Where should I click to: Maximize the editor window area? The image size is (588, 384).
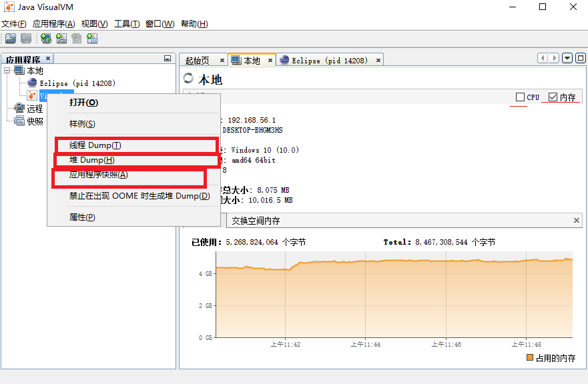pos(581,58)
